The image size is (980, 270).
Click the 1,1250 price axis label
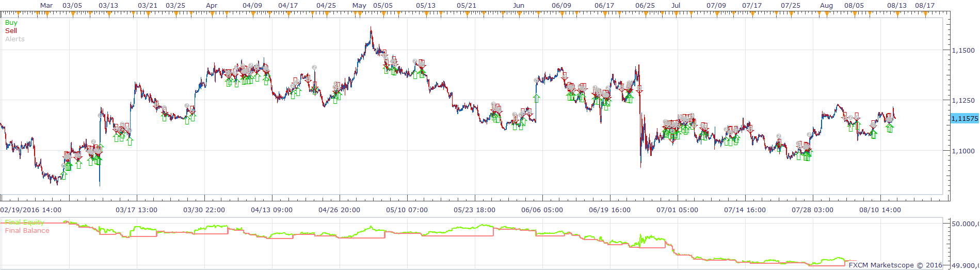963,101
